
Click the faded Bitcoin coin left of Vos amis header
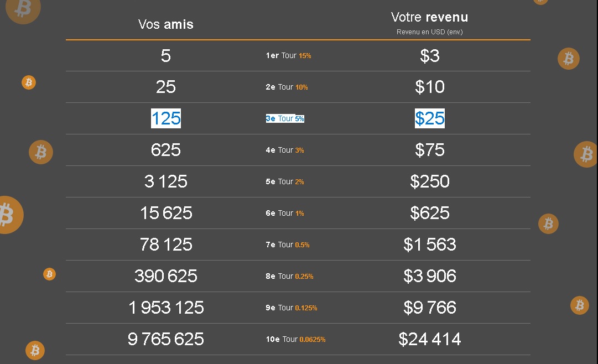pyautogui.click(x=23, y=9)
